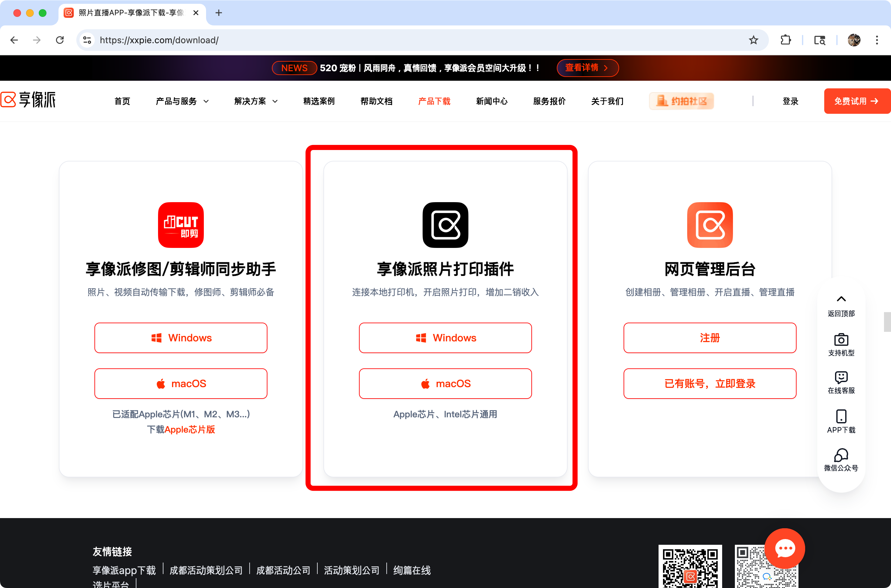Open the 约拍社区 banner button
The height and width of the screenshot is (588, 891).
[681, 101]
